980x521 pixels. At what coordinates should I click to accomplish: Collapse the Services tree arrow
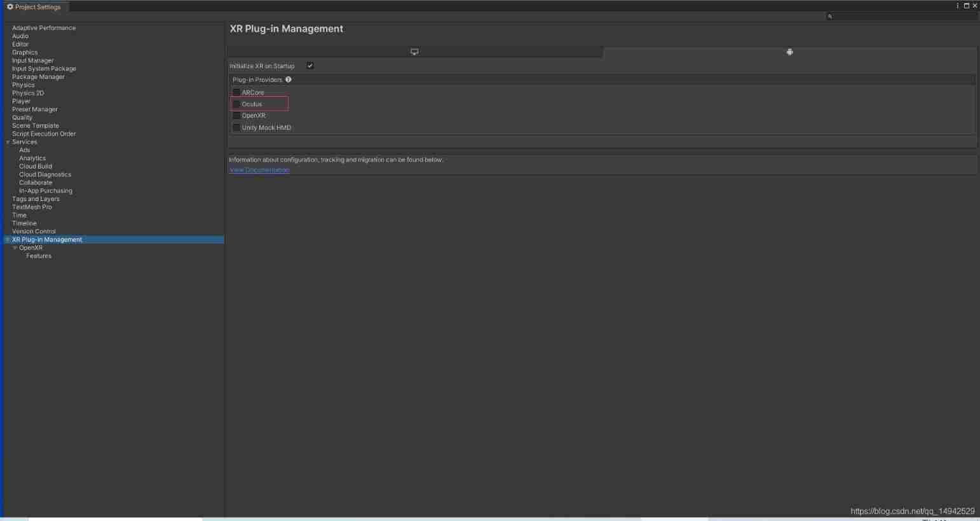[x=8, y=142]
